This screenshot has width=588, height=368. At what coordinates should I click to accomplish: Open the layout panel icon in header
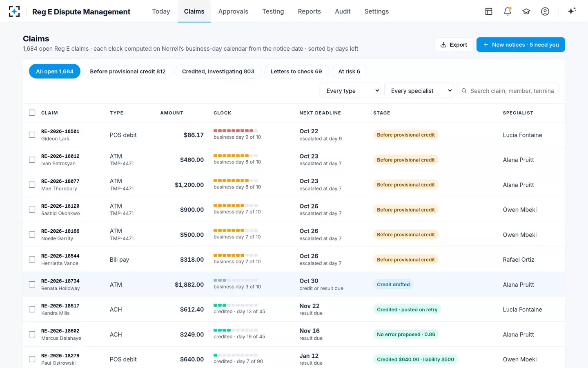489,11
